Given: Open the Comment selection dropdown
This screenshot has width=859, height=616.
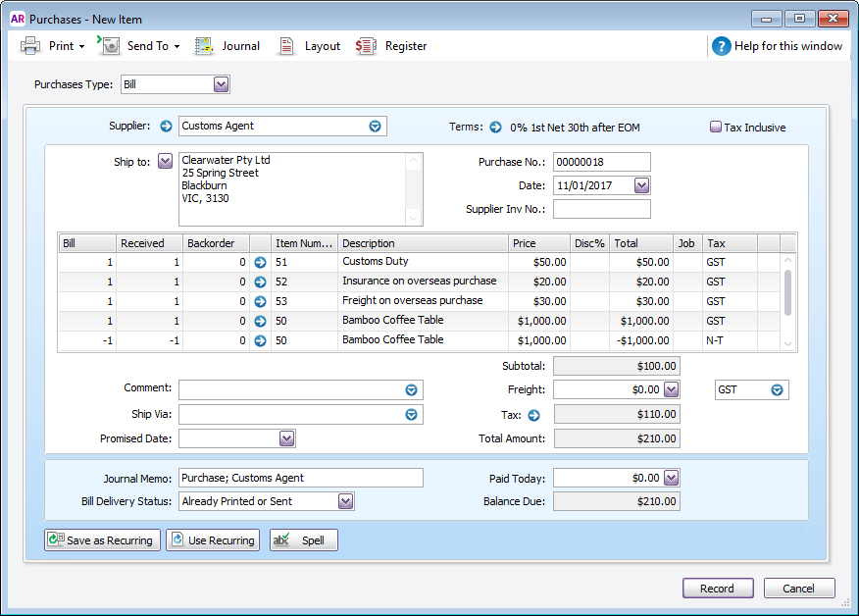Looking at the screenshot, I should (411, 389).
